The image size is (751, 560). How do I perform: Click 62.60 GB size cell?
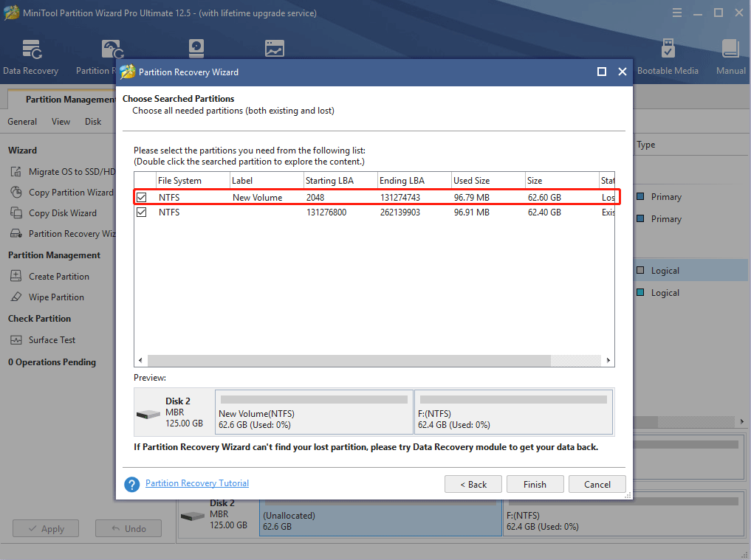click(x=544, y=198)
